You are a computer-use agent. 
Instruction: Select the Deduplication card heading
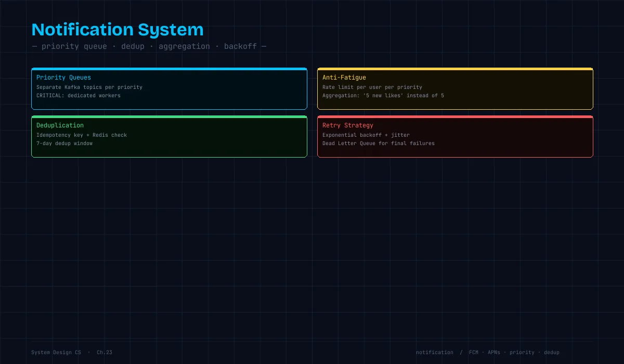tap(60, 125)
